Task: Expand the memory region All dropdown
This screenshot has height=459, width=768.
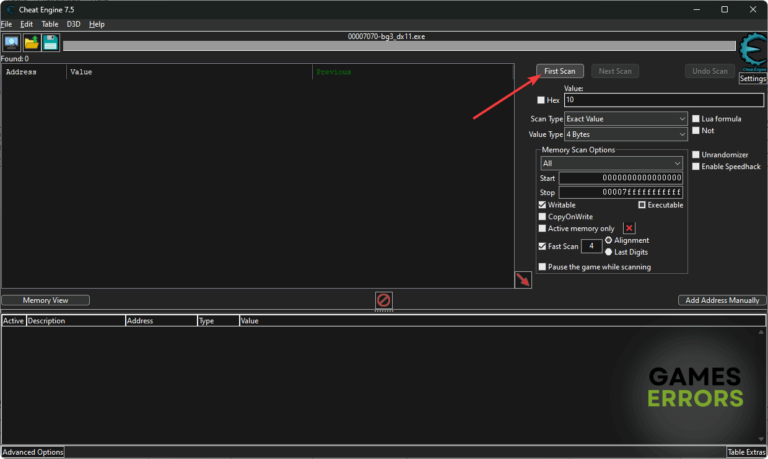Action: coord(610,163)
